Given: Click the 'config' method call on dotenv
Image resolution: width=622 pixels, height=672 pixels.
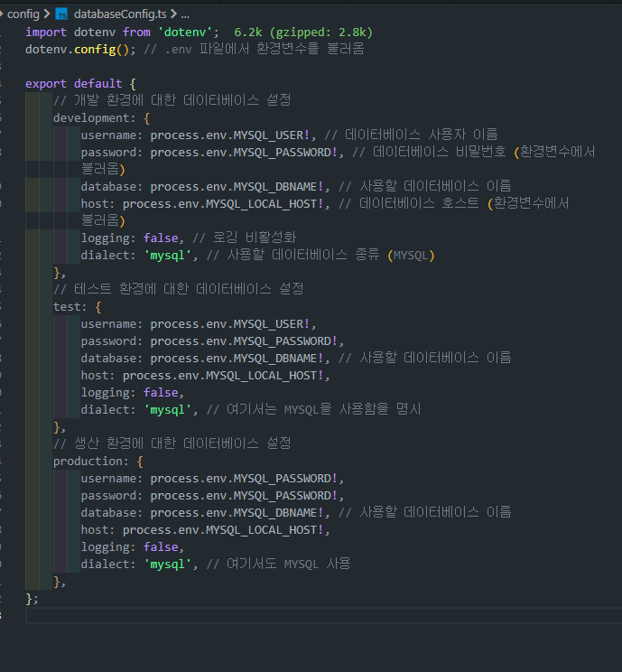Looking at the screenshot, I should tap(95, 50).
